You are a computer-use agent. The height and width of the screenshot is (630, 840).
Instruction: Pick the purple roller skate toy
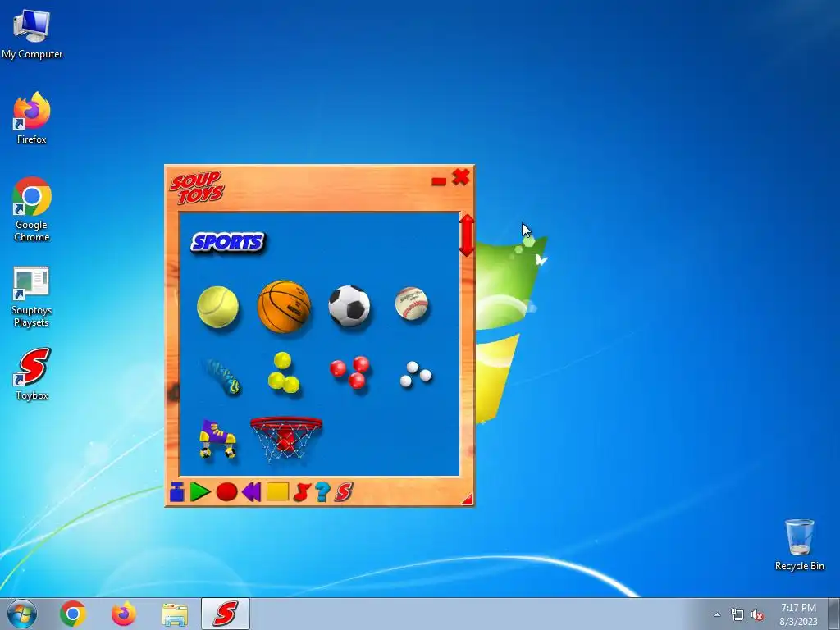click(217, 440)
